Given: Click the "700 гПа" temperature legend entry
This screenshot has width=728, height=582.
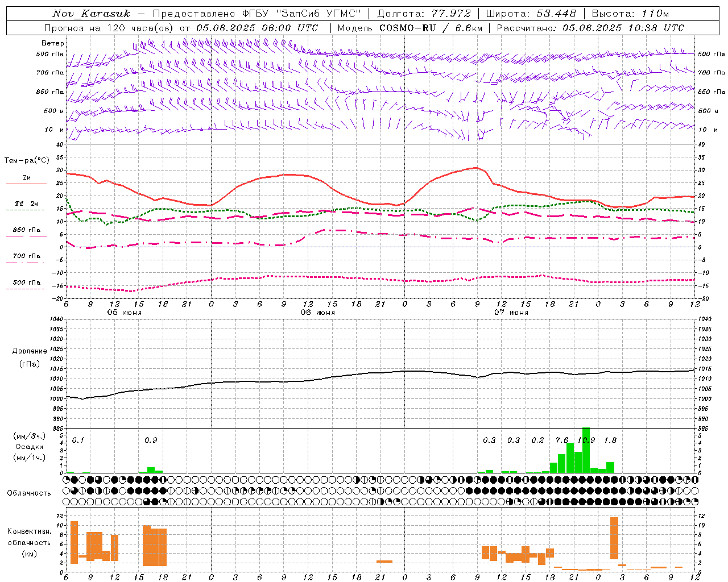Looking at the screenshot, I should coord(27,256).
